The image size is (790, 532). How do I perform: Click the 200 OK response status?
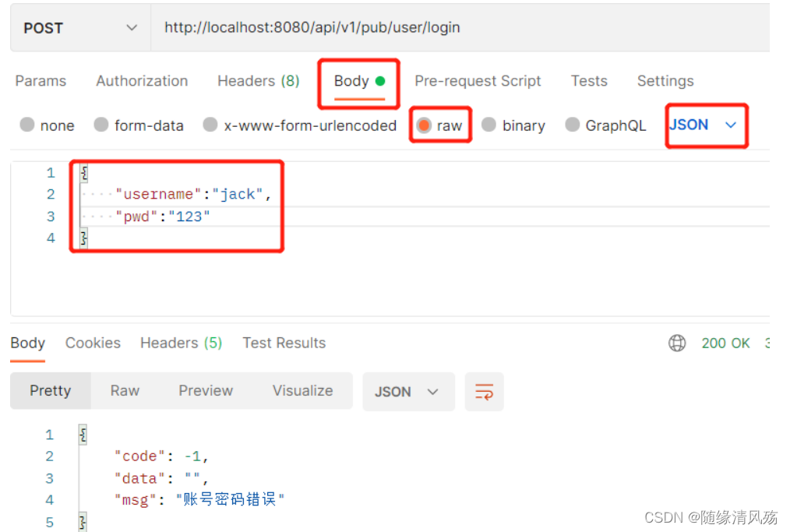(x=725, y=343)
